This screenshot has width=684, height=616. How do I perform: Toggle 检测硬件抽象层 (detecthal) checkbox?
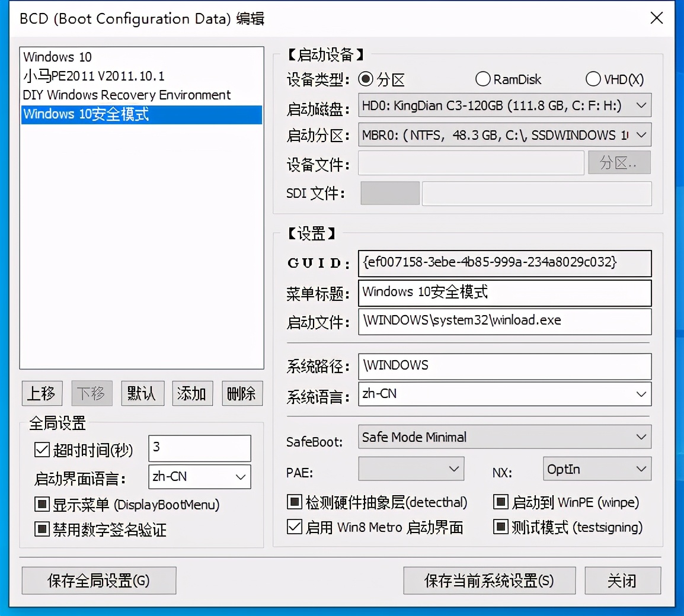(295, 502)
